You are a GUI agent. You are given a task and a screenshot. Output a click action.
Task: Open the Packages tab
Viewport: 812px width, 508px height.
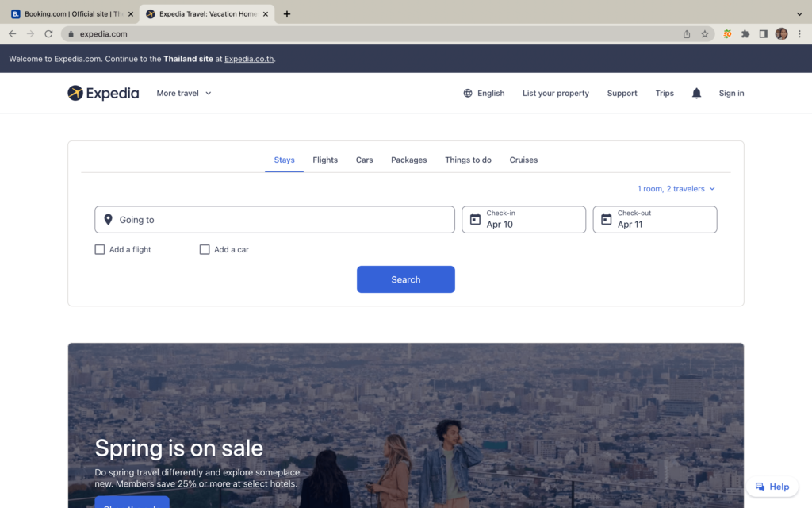(x=408, y=160)
